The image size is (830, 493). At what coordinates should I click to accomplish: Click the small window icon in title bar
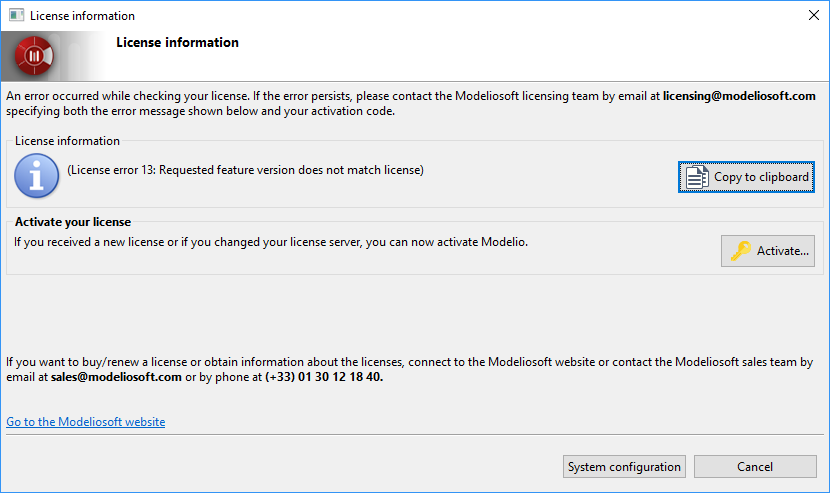pyautogui.click(x=16, y=15)
